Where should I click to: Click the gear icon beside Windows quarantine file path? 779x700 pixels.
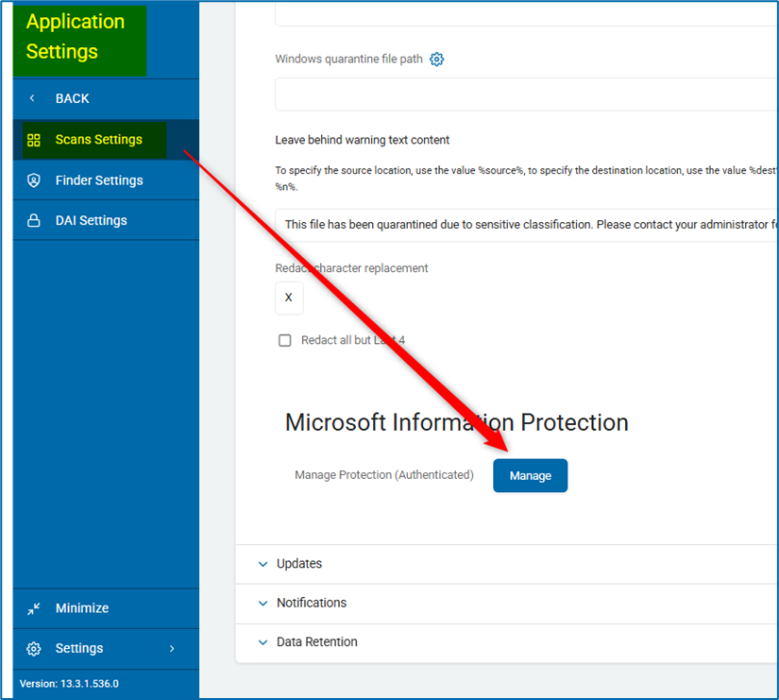coord(436,60)
